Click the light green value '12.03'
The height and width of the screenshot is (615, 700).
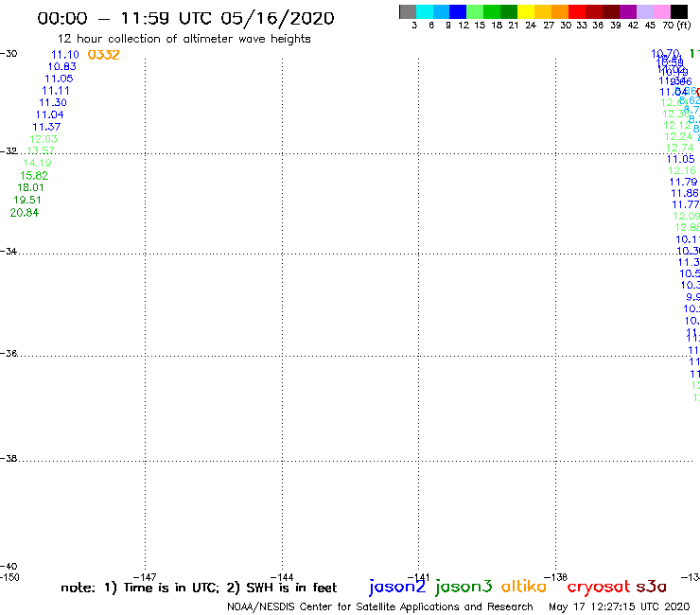[x=44, y=139]
